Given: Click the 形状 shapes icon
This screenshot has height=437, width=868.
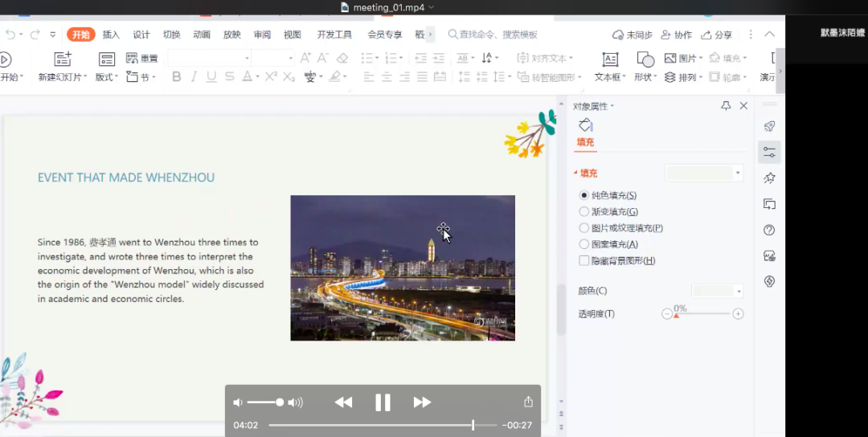Looking at the screenshot, I should (x=645, y=59).
